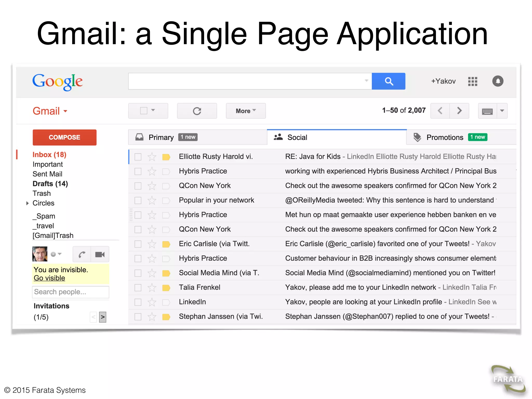Screen dimensions: 532x399
Task: Open notifications bell icon
Action: coord(498,81)
